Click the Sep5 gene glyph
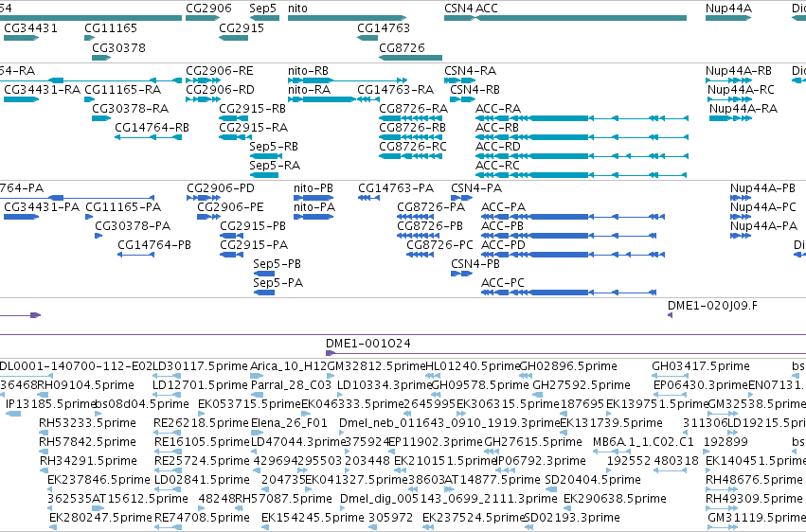 pyautogui.click(x=264, y=18)
